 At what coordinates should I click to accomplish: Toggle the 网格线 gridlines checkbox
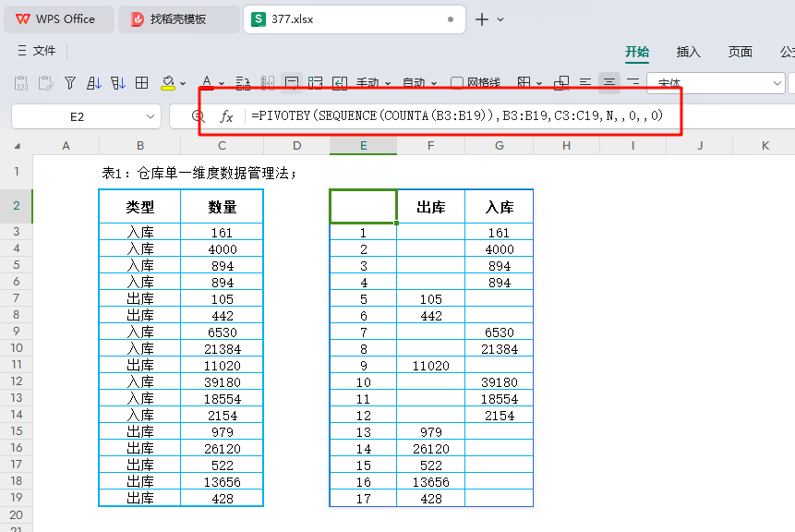(457, 83)
